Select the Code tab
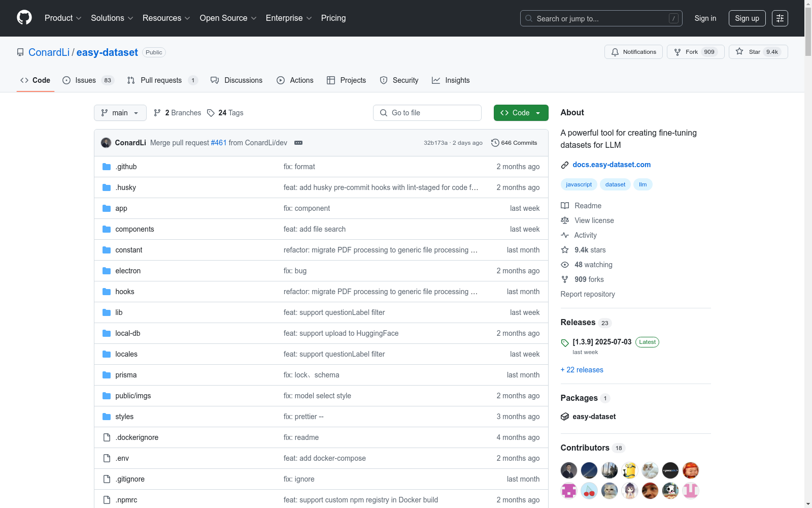Image resolution: width=812 pixels, height=508 pixels. [36, 80]
